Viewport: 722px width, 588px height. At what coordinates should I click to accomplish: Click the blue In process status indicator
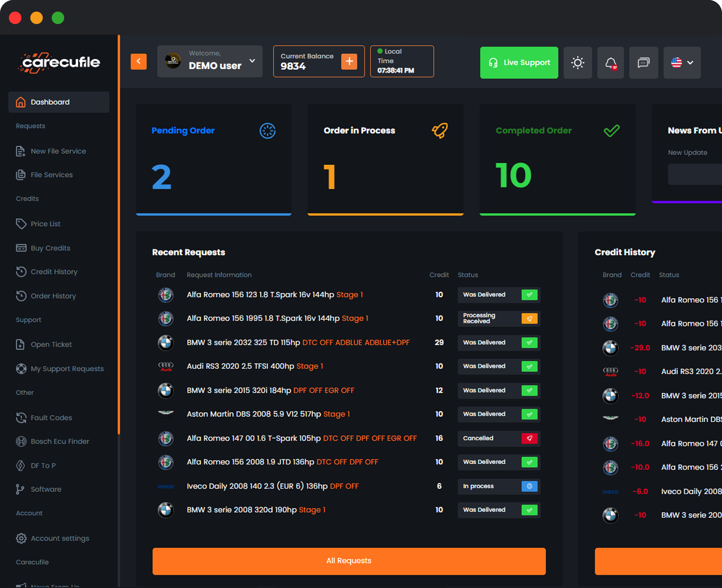[529, 486]
